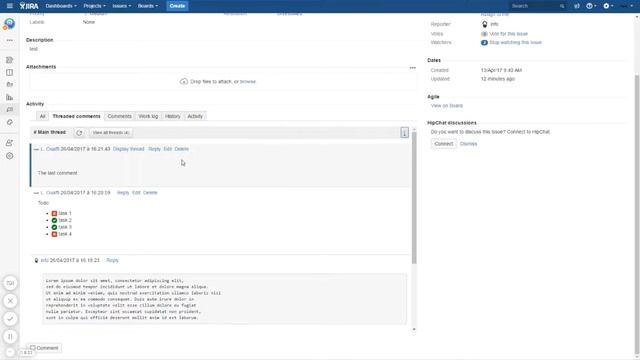Click the vote icon next to Vote for this issue
Viewport: 640px width, 360px height.
(x=484, y=34)
